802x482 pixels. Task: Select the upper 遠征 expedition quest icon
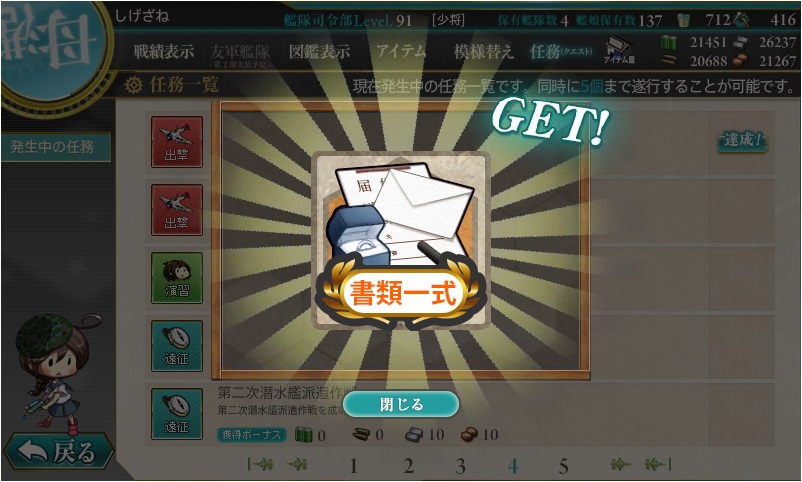176,346
